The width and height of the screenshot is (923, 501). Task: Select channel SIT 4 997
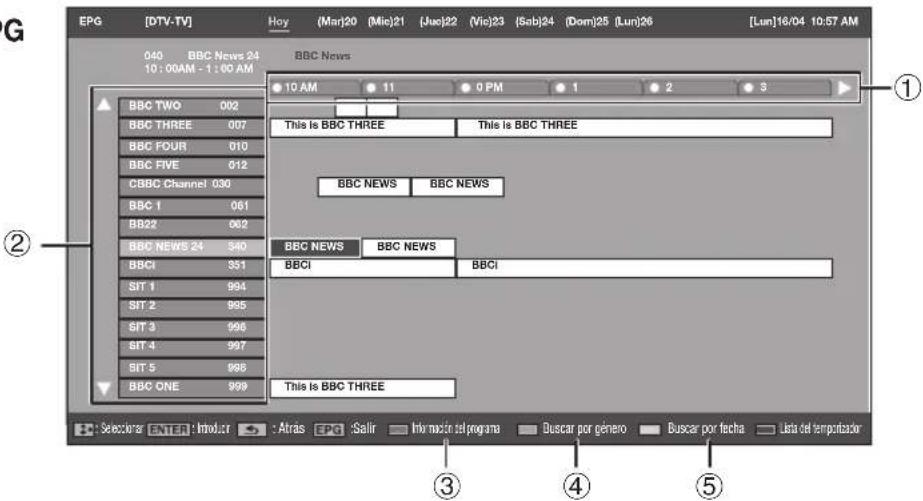click(x=191, y=347)
